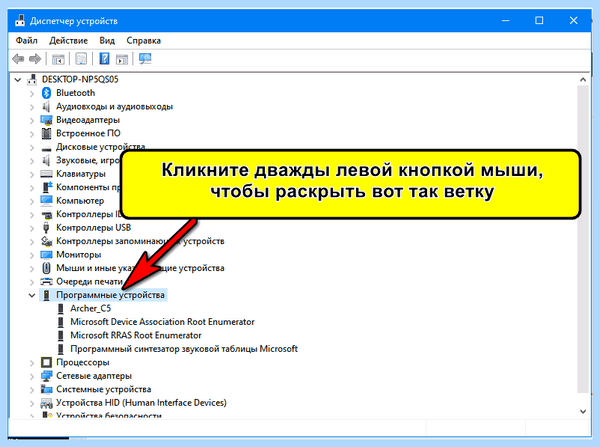Viewport: 600px width, 447px height.
Task: Select the Очереди печати label
Action: tap(89, 282)
